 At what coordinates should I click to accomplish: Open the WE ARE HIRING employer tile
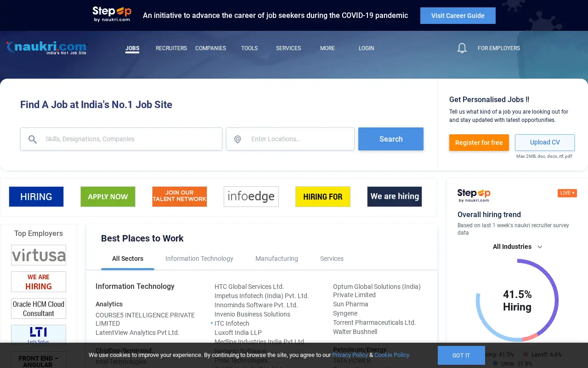click(39, 282)
